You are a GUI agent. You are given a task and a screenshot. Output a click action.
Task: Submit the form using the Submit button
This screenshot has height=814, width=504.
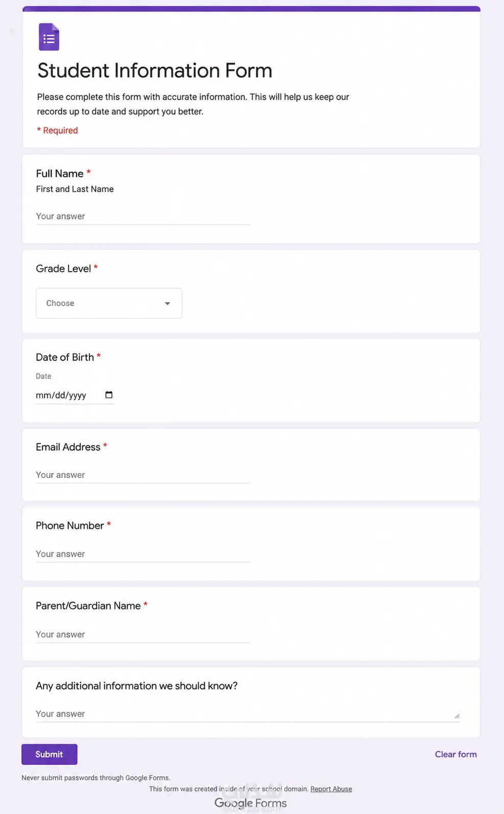50,754
